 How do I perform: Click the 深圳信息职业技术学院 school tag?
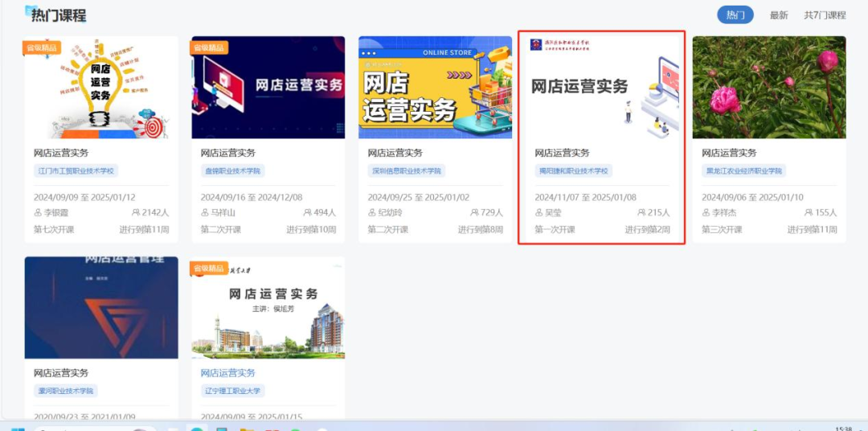(x=407, y=170)
